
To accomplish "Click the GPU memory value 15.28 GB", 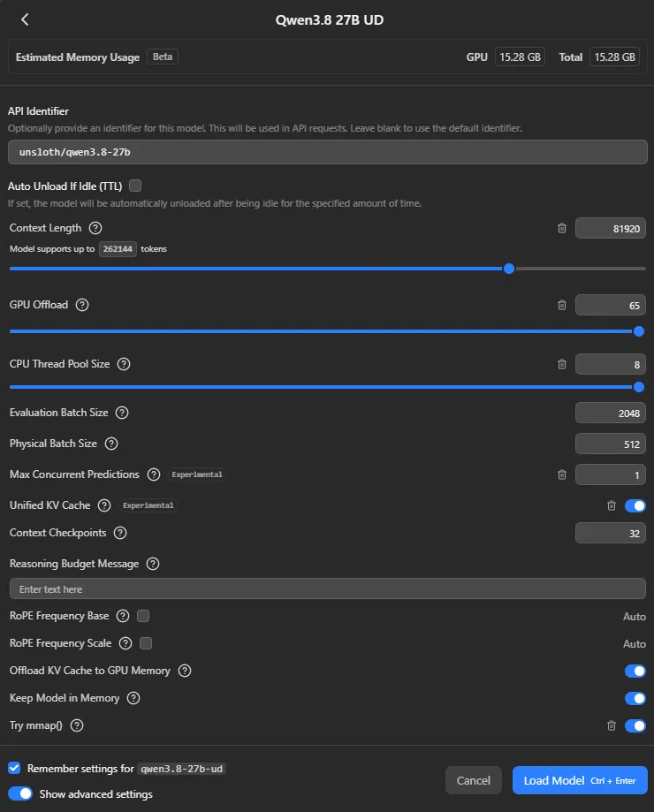I will (520, 57).
